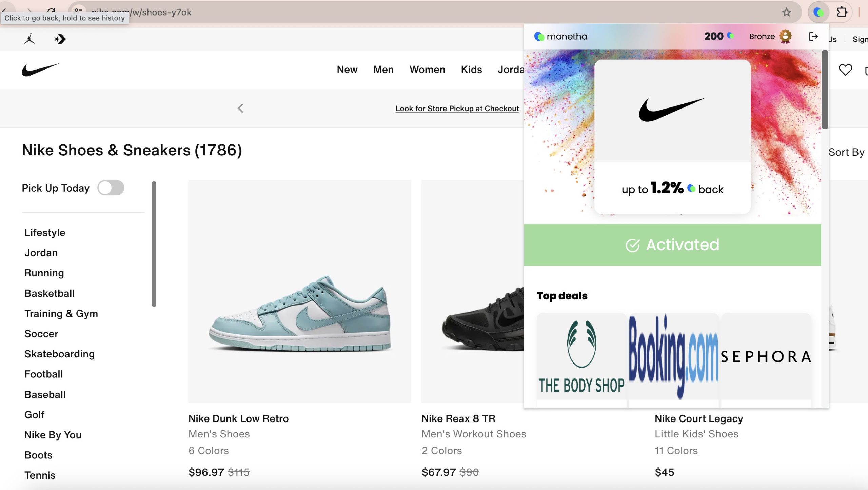Open the Booking.com top deal
Viewport: 868px width, 490px height.
[x=673, y=356]
